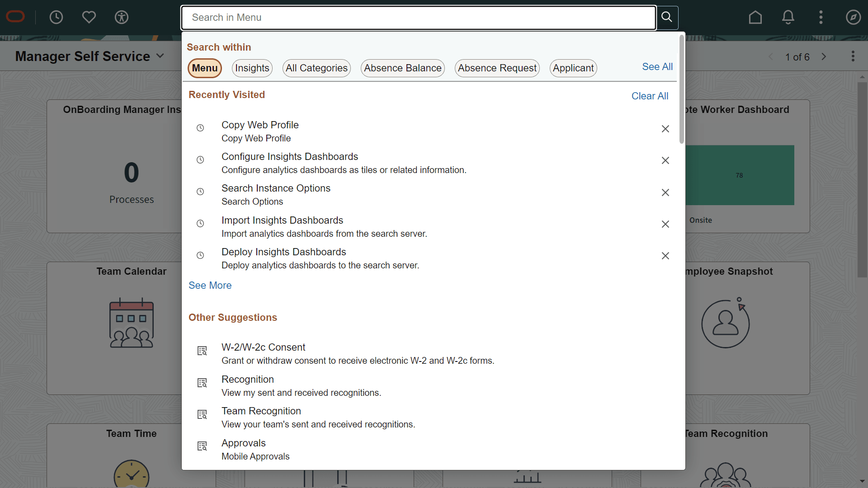Click the accessibility icon in the top bar
The image size is (868, 488).
tap(121, 18)
